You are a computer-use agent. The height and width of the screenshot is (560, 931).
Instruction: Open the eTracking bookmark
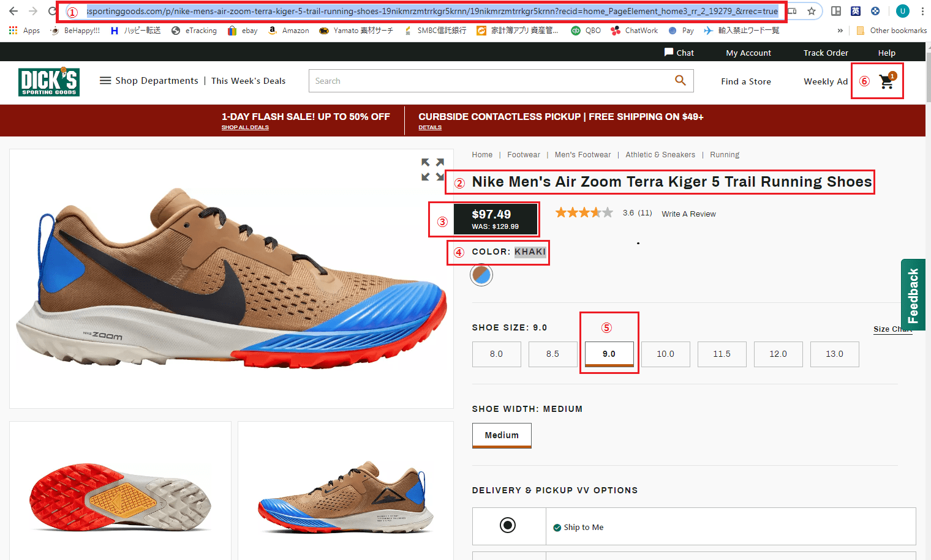tap(194, 31)
